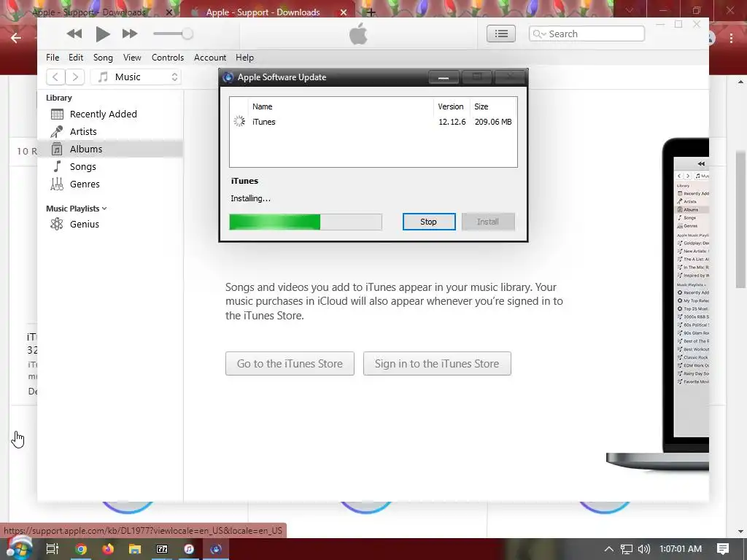
Task: Click the MacBook iTunes product image
Action: [659, 305]
